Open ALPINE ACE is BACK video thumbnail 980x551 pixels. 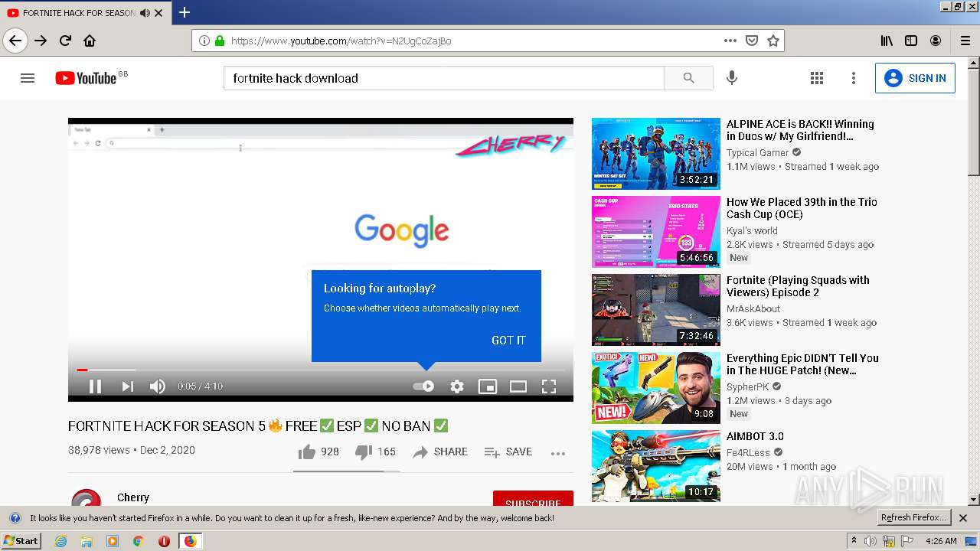tap(656, 153)
